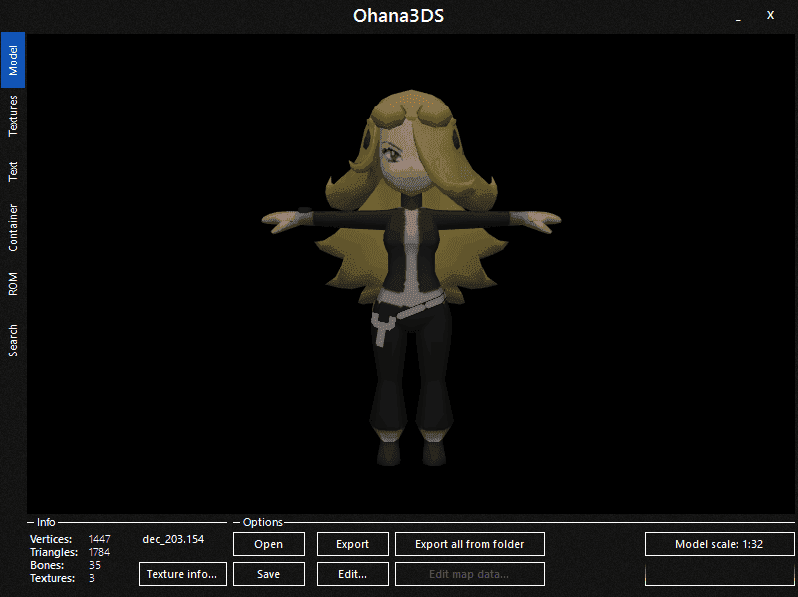Click the Ohana3DS title text
798x597 pixels.
398,16
